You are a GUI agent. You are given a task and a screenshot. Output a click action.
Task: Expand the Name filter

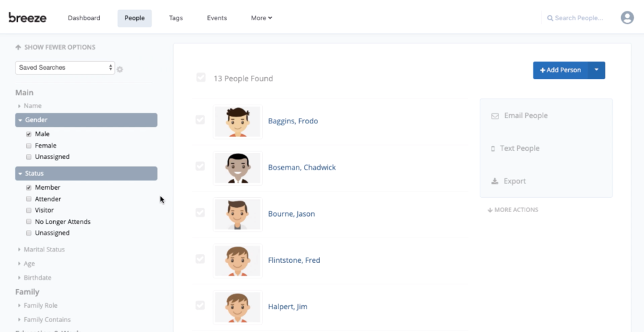[x=30, y=106]
